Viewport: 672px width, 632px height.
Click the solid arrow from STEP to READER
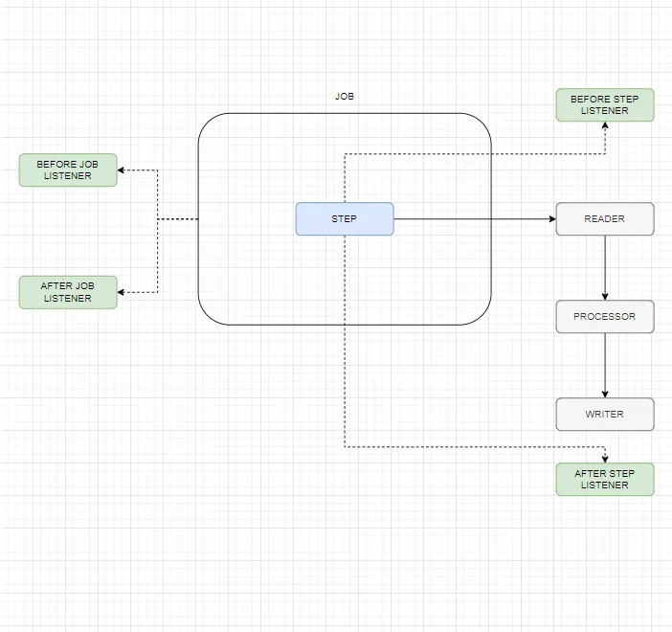(474, 219)
